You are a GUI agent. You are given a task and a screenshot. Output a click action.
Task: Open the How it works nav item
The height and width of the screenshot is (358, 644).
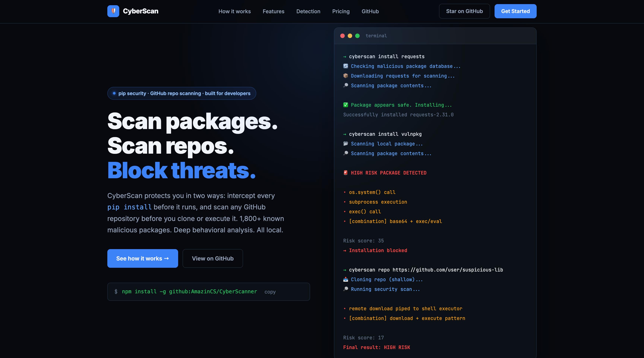[234, 11]
